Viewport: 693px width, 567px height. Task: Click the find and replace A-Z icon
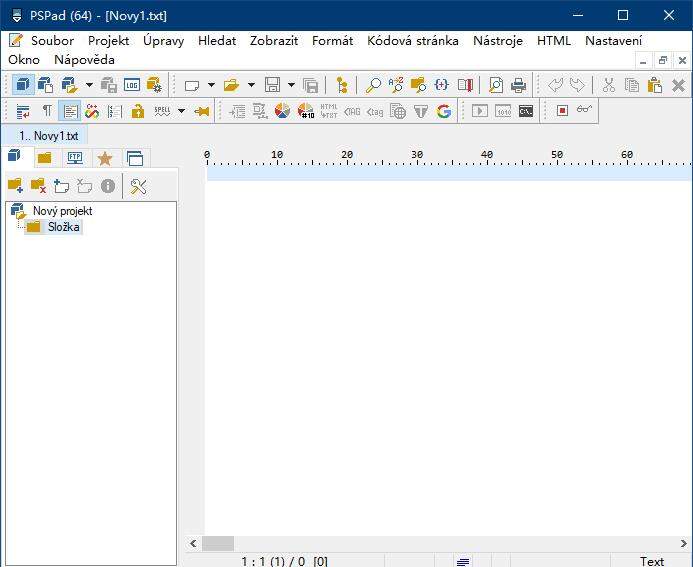[x=396, y=84]
